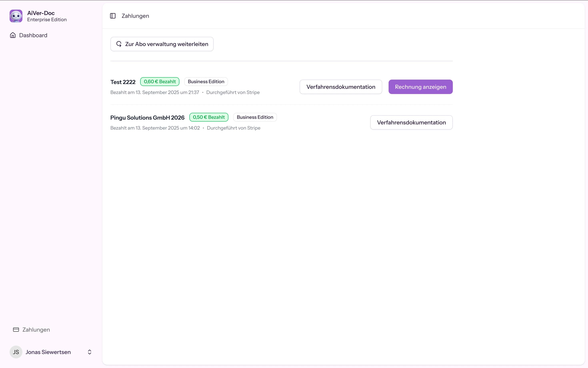Click the 0,50 € Bezahlt badge
The image size is (588, 368).
(x=209, y=117)
